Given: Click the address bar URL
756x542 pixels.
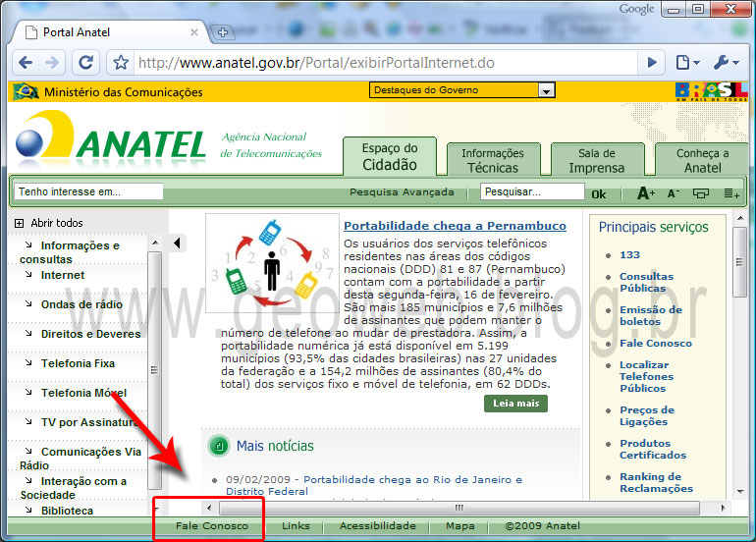Looking at the screenshot, I should click(x=316, y=63).
